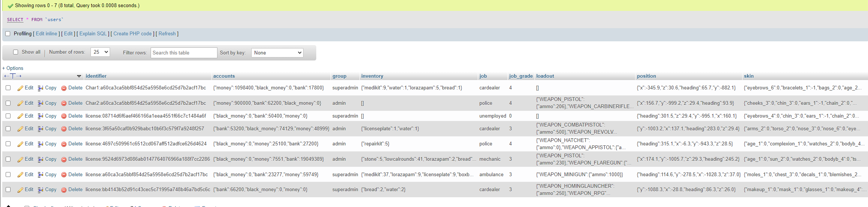Click the Edit pencil icon for Char1 row
This screenshot has height=207, width=868.
tap(20, 88)
